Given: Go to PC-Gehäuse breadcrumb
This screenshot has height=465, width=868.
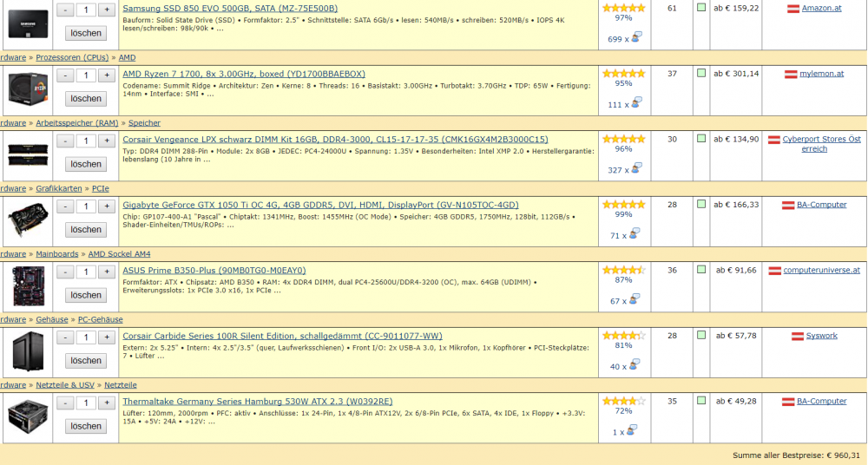Looking at the screenshot, I should click(x=100, y=319).
